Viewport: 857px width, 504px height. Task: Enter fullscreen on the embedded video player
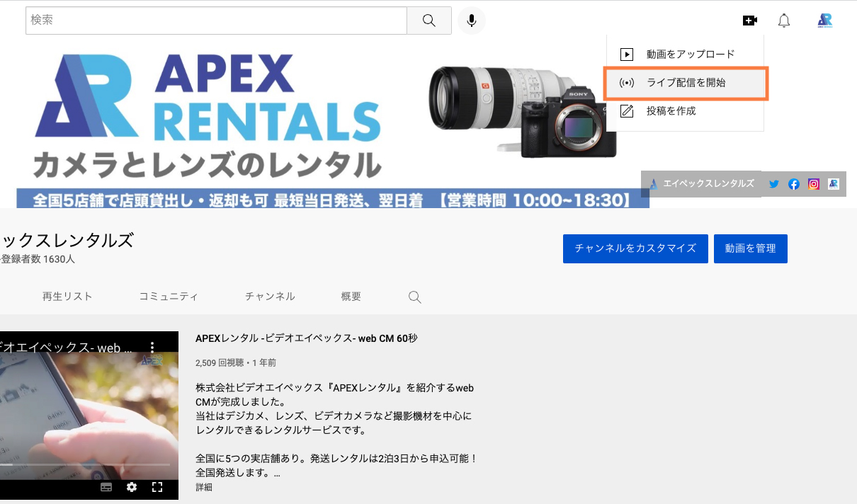(x=157, y=487)
